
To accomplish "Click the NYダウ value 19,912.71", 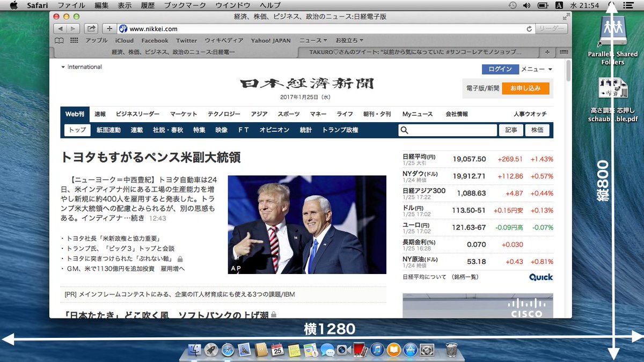I will pos(469,176).
